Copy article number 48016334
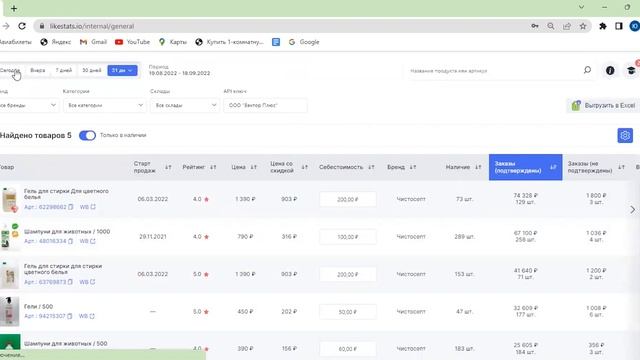The image size is (640, 360). coord(71,241)
